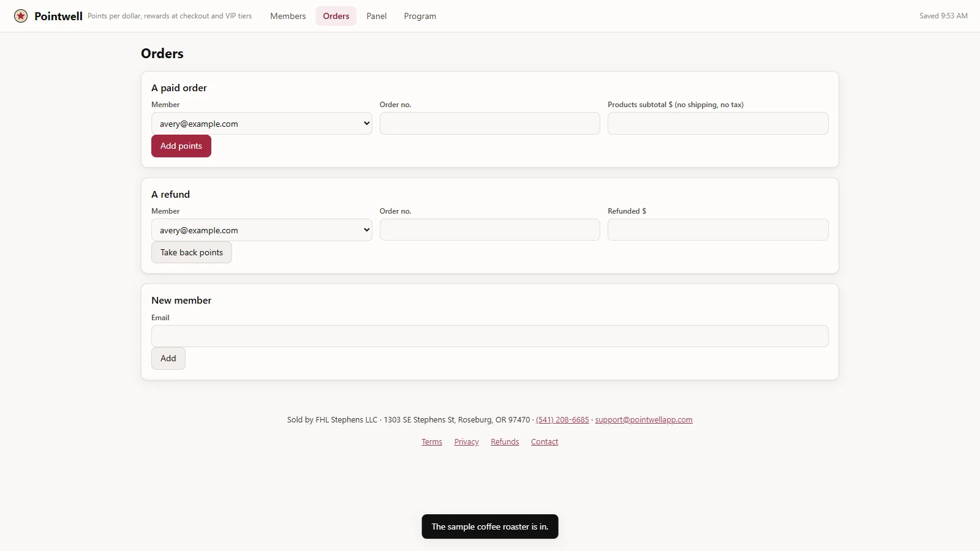This screenshot has width=980, height=551.
Task: Go to the Program tab
Action: pyautogui.click(x=420, y=16)
